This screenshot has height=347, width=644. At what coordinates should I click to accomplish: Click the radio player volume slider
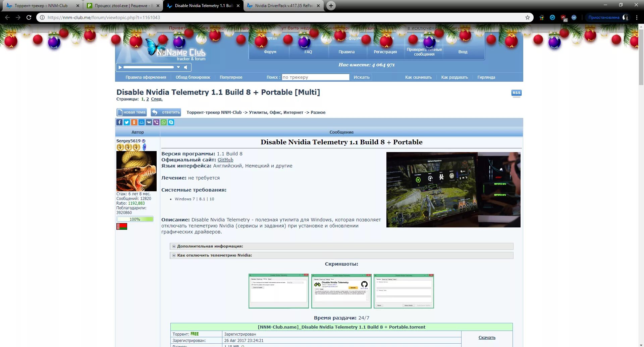149,67
